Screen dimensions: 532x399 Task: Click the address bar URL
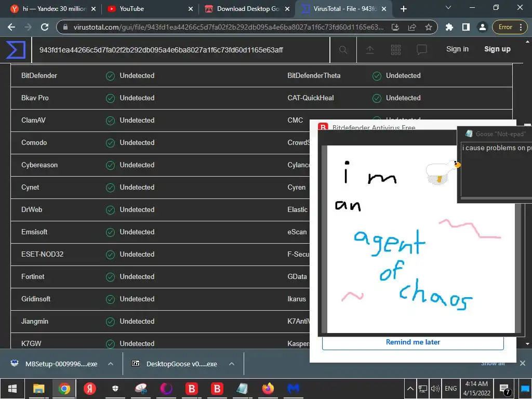(x=229, y=27)
